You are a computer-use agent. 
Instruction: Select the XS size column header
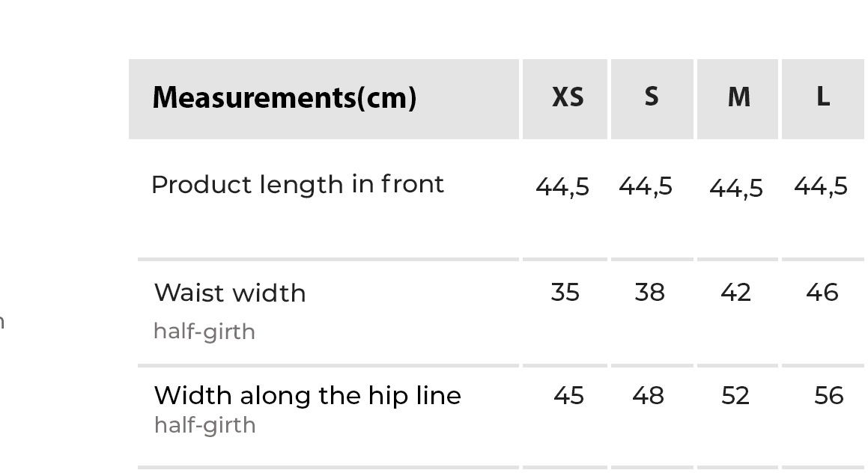[567, 97]
